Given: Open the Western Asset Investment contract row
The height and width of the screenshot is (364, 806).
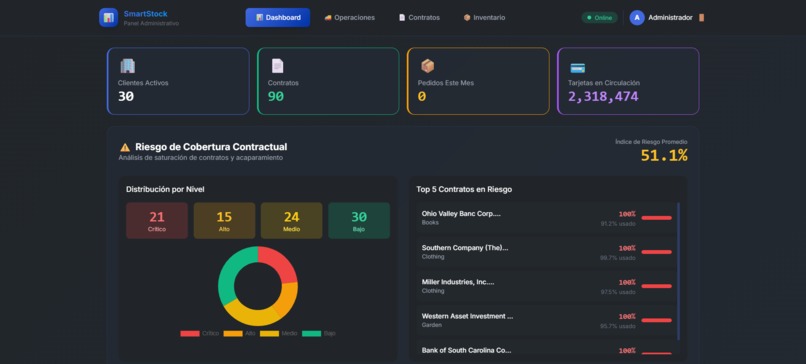Looking at the screenshot, I should tap(547, 320).
